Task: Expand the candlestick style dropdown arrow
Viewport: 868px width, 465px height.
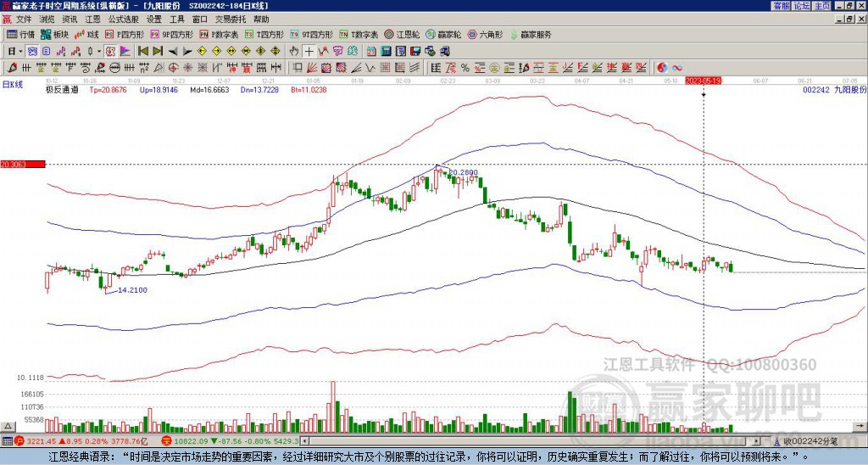Action: pos(99,52)
